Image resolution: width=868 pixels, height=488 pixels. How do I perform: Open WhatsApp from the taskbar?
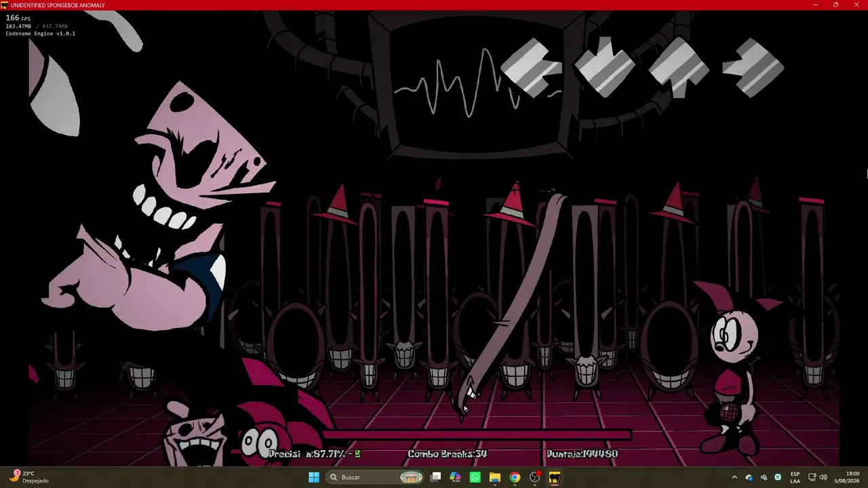click(475, 477)
